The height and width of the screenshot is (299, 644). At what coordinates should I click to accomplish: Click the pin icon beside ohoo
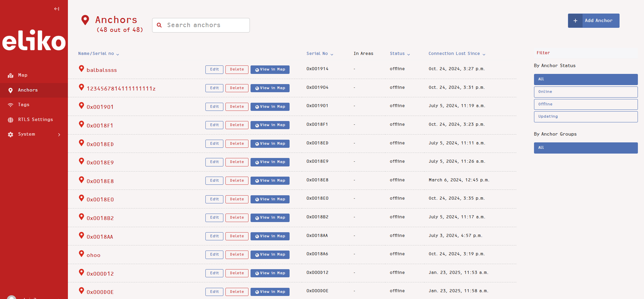[81, 254]
